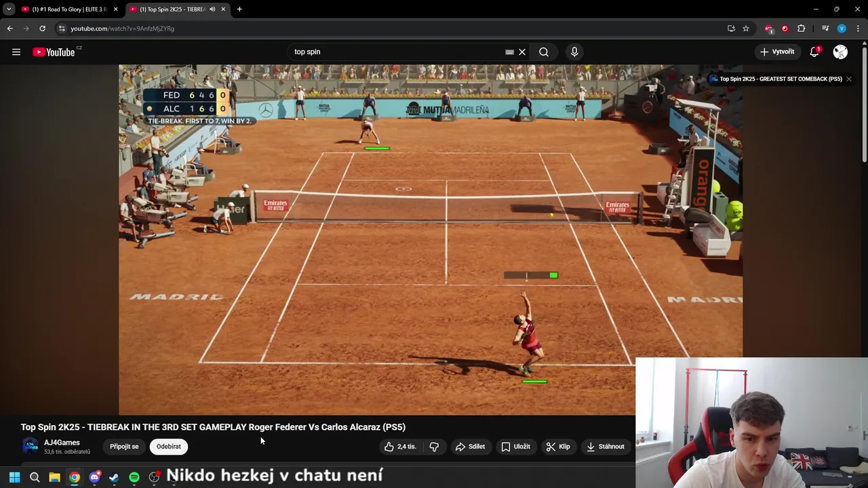Click the address bar URL
Screen dimensions: 868x488
[122, 28]
